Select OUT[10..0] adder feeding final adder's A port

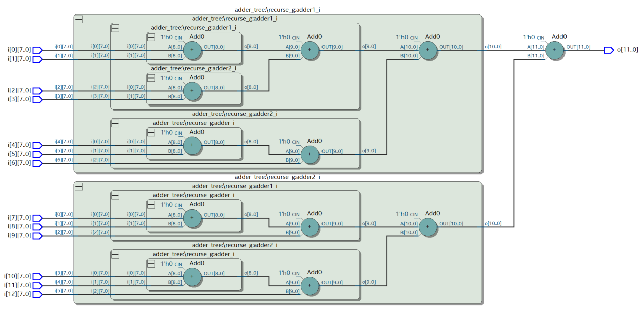428,50
